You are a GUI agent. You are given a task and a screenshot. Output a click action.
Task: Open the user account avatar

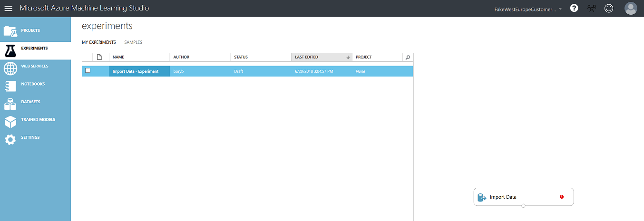coord(631,9)
